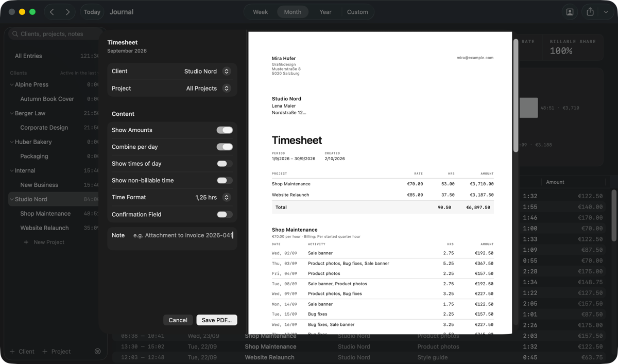Click the Total row in the preview
The height and width of the screenshot is (364, 618).
click(x=383, y=207)
